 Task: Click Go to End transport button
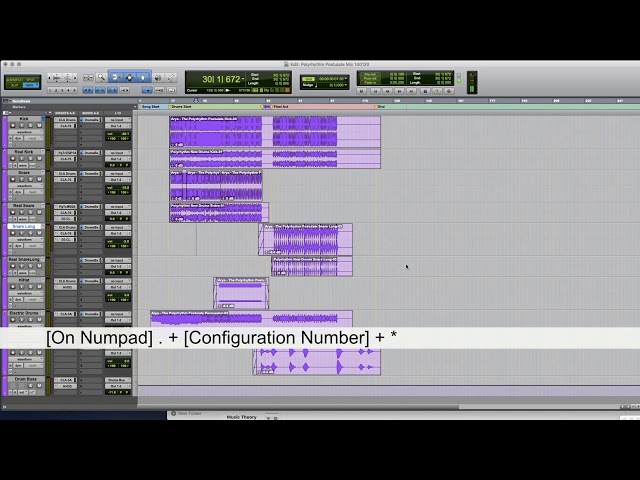(x=412, y=91)
